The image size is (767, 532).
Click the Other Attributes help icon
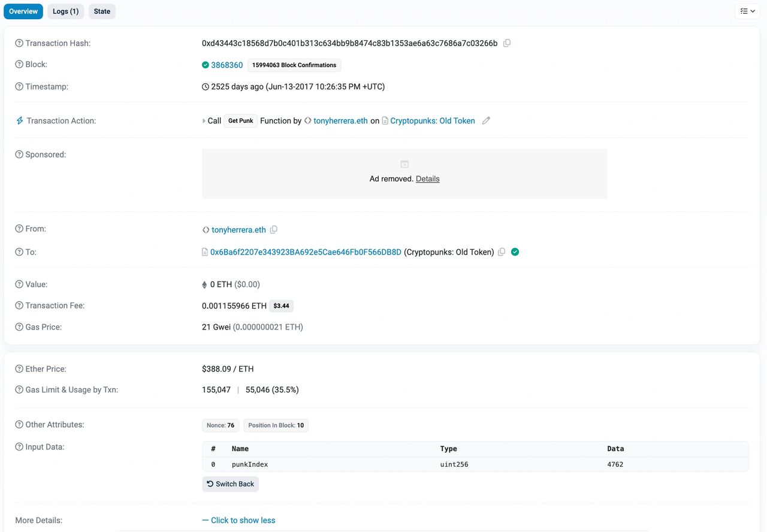[x=19, y=425]
